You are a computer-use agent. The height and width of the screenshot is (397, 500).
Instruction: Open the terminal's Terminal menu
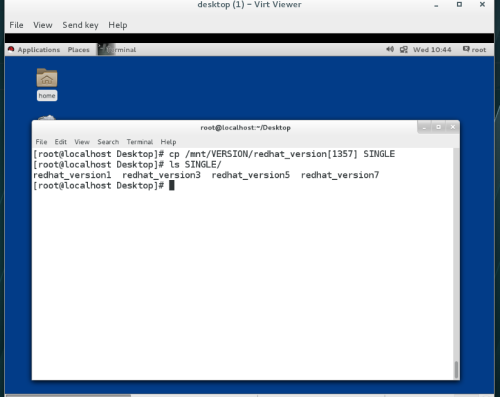[140, 142]
